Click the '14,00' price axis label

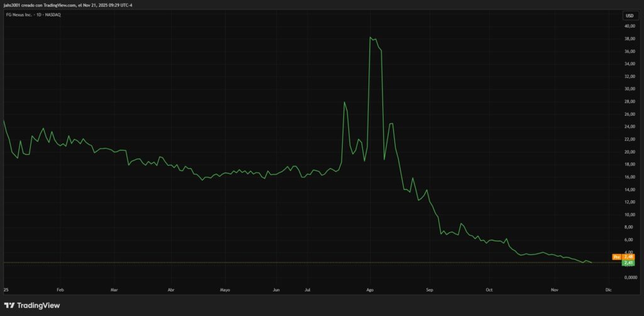coord(630,189)
